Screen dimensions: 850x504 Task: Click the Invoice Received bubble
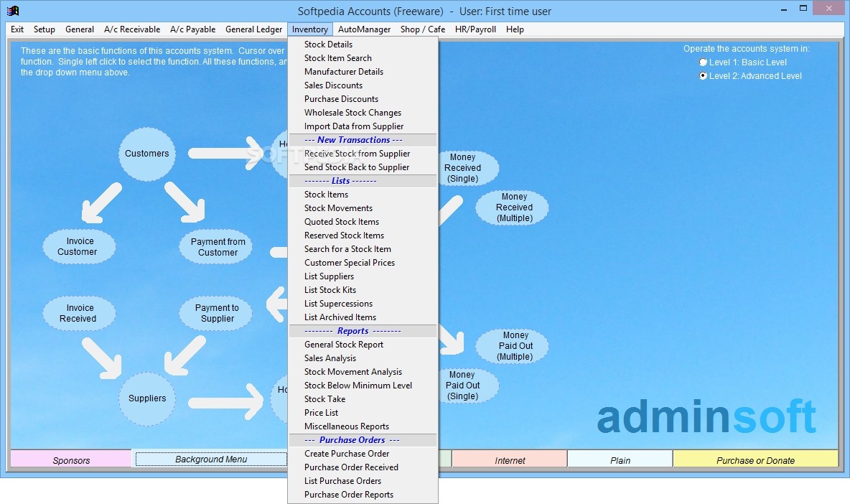pyautogui.click(x=78, y=313)
